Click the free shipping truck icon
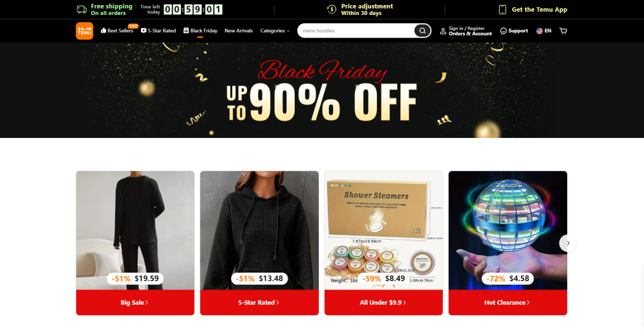The height and width of the screenshot is (336, 644). 81,10
